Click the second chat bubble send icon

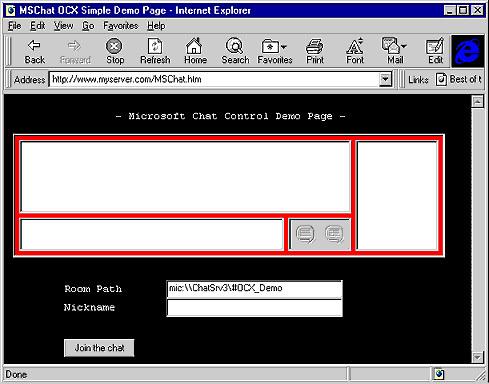(x=334, y=234)
